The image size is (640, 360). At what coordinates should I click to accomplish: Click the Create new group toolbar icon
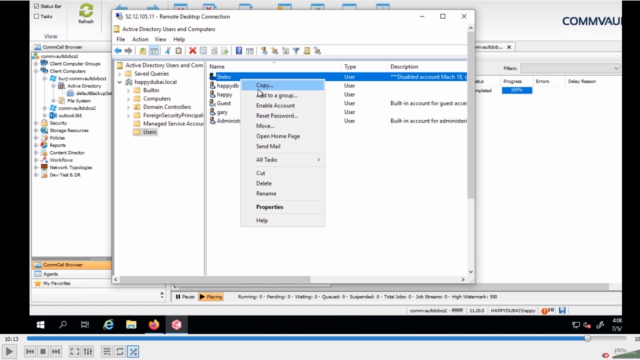click(275, 51)
